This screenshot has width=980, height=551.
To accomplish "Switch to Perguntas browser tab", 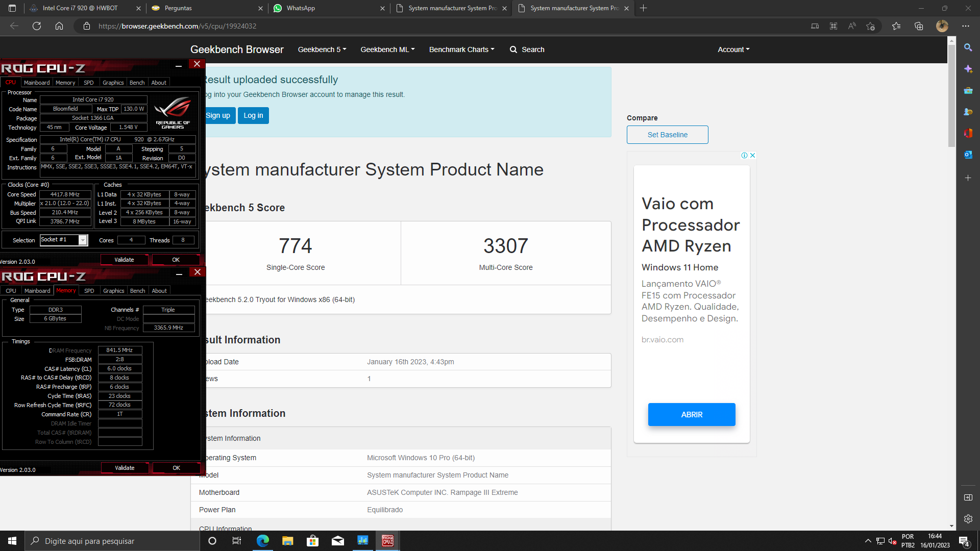I will coord(207,8).
